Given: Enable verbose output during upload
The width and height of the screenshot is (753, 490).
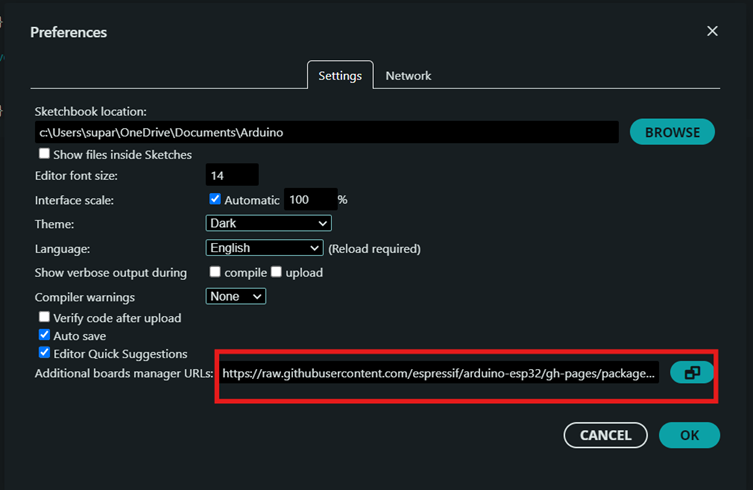Looking at the screenshot, I should coord(277,272).
